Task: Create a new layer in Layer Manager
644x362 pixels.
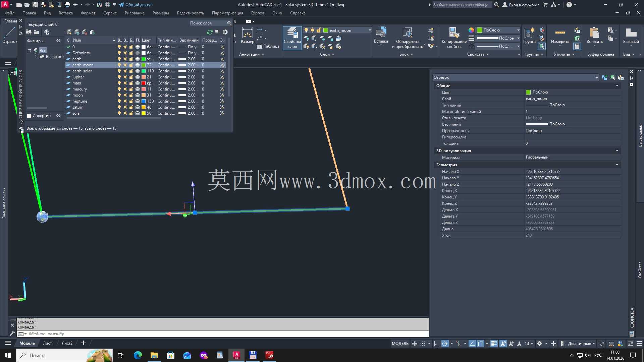Action: coord(69,32)
